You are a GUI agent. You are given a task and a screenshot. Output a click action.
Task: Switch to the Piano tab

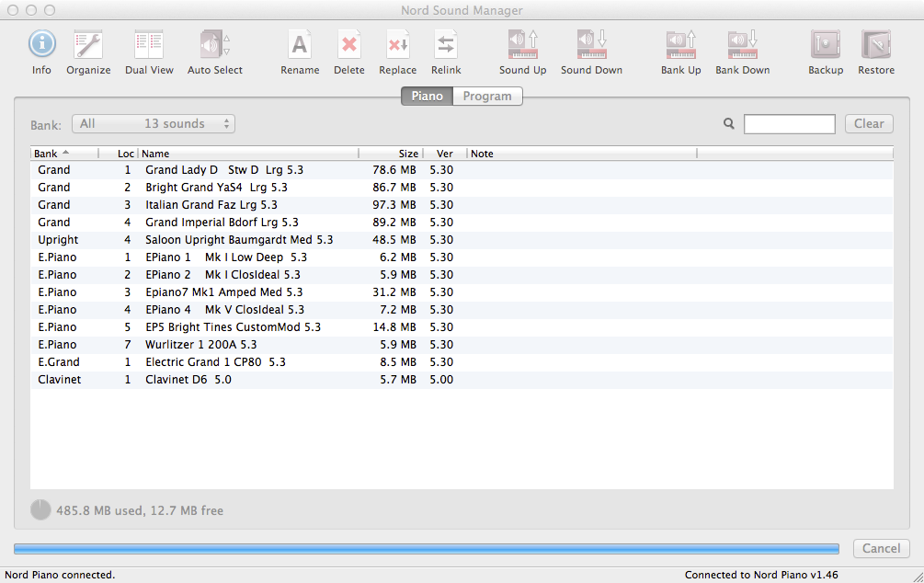[427, 96]
